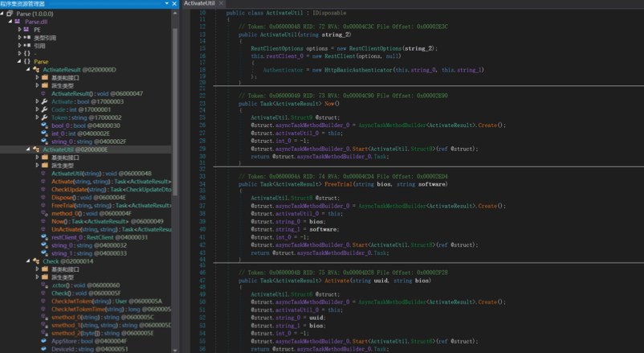Open FreeTrial(string, string) method in tree

(x=112, y=205)
